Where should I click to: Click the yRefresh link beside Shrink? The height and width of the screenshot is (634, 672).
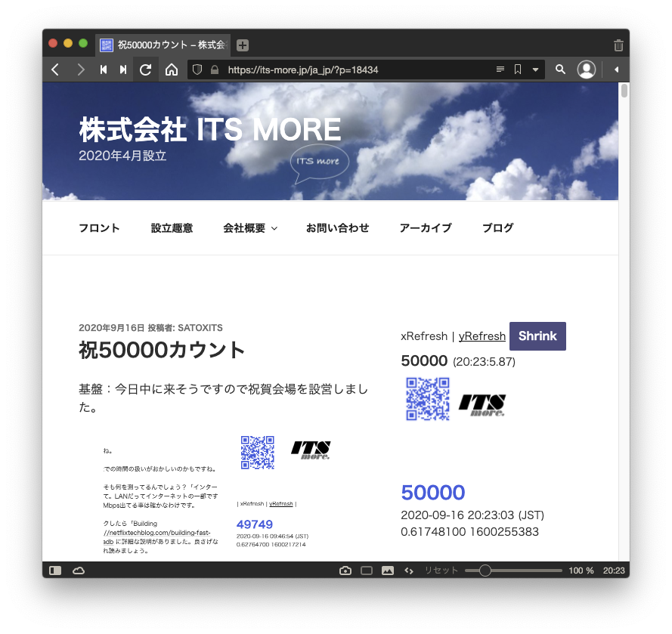482,336
